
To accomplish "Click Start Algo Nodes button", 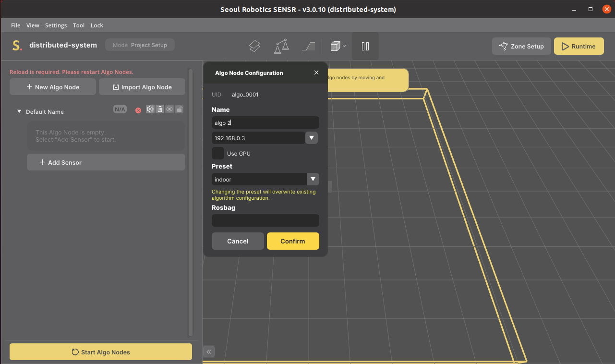I will (x=101, y=352).
